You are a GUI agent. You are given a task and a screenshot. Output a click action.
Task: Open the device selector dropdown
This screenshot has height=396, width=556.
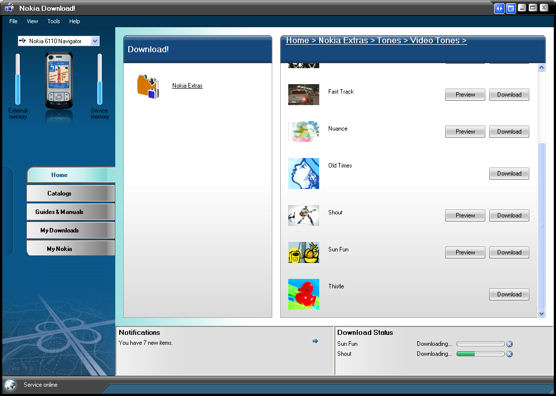(x=95, y=41)
